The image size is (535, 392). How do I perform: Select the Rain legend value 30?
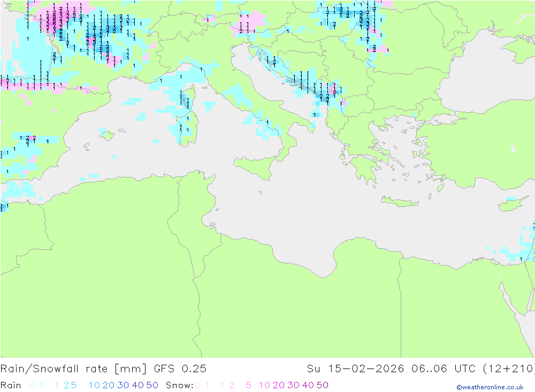(123, 385)
